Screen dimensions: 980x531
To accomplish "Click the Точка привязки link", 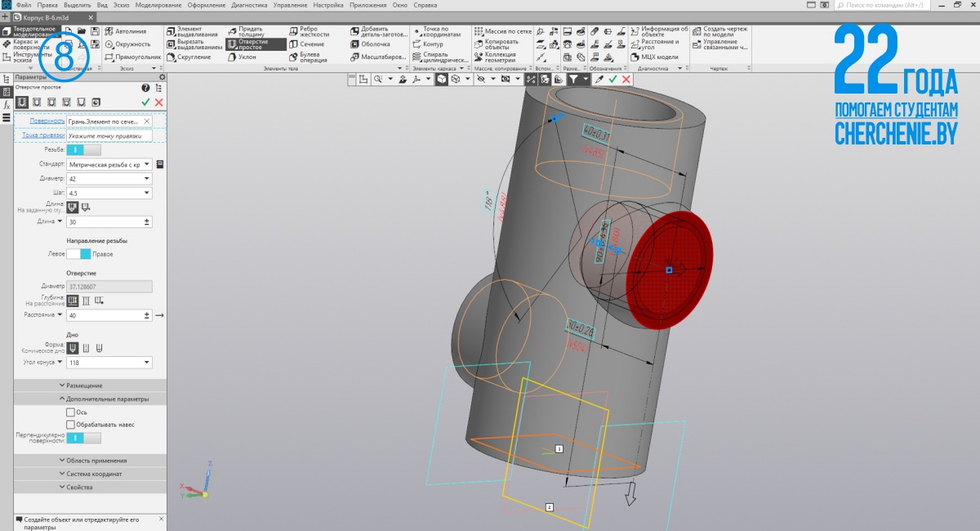I will pos(41,136).
